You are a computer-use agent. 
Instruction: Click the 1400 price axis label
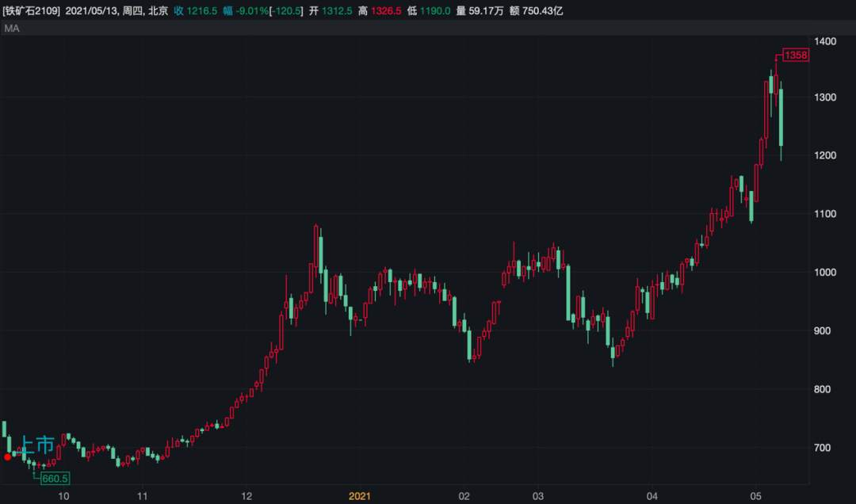coord(825,41)
